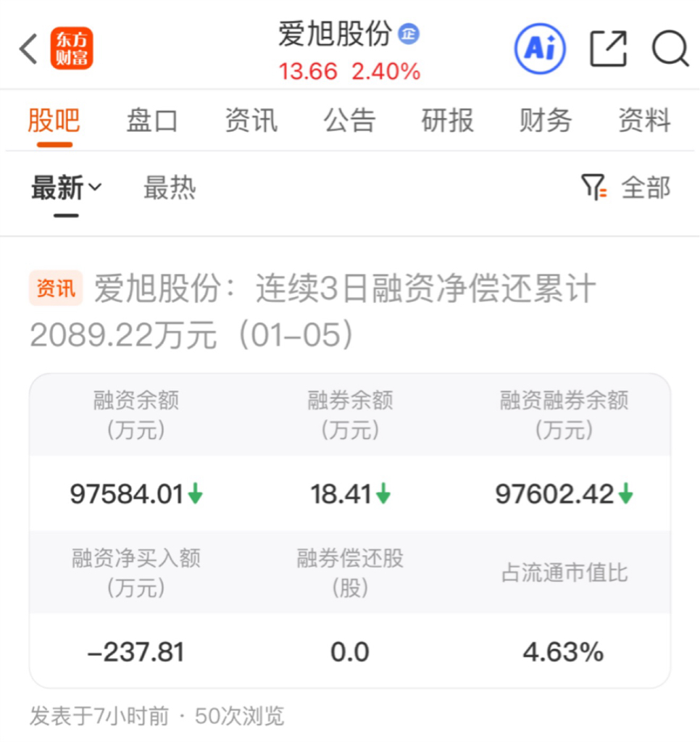Screen dimensions: 700x742
Task: Click the stock price 13.66
Action: tap(308, 72)
